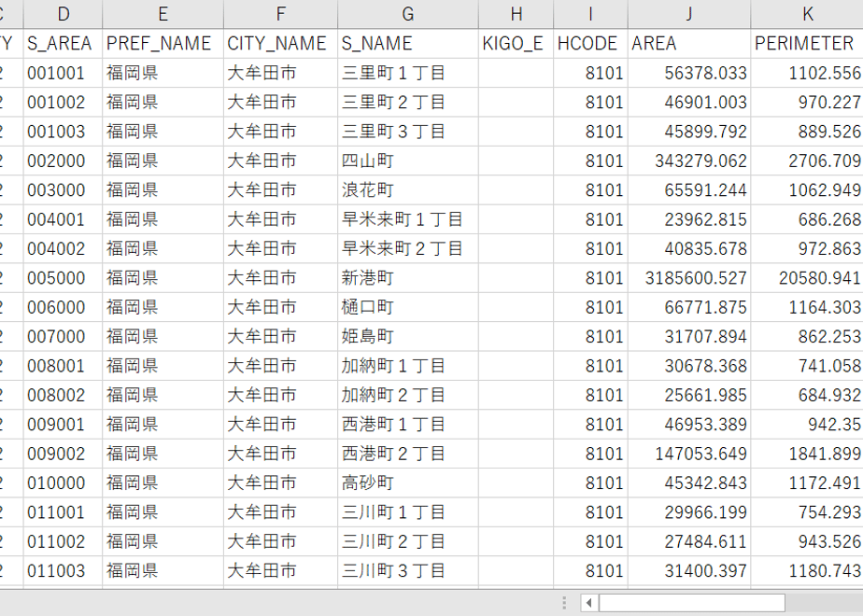Screen dimensions: 863x616
Task: Click HCODE 8101 in the 四山町 row
Action: [590, 161]
